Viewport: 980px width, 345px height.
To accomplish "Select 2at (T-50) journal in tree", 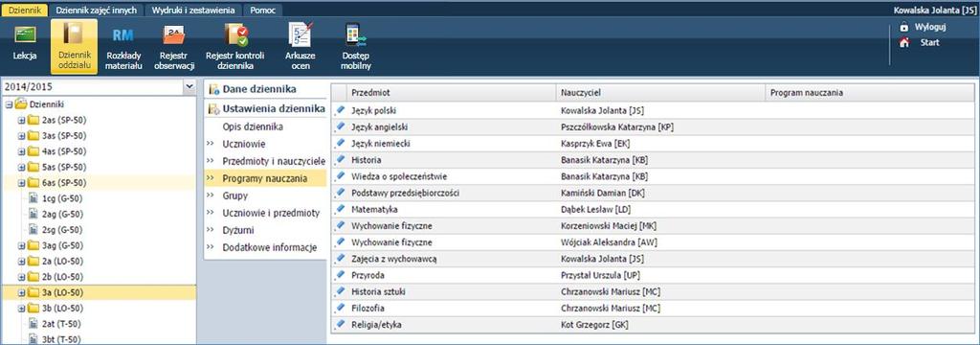I will 62,324.
